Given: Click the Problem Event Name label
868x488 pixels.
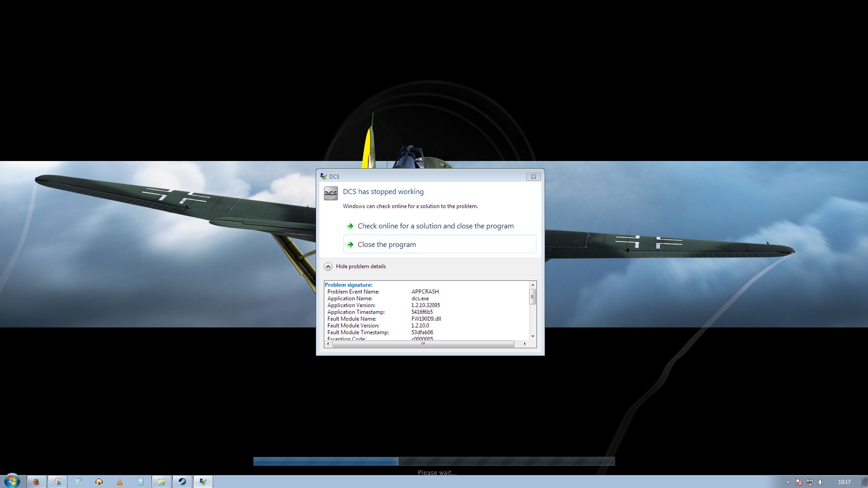Looking at the screenshot, I should [x=353, y=292].
